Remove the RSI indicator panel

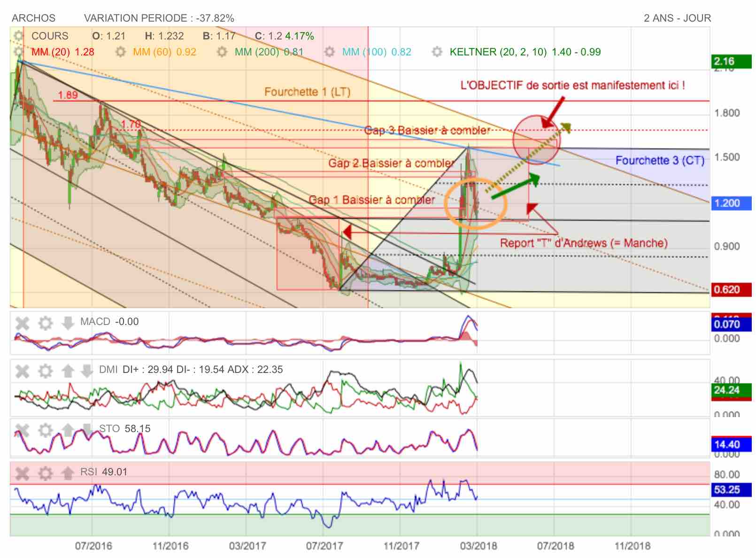coord(22,473)
